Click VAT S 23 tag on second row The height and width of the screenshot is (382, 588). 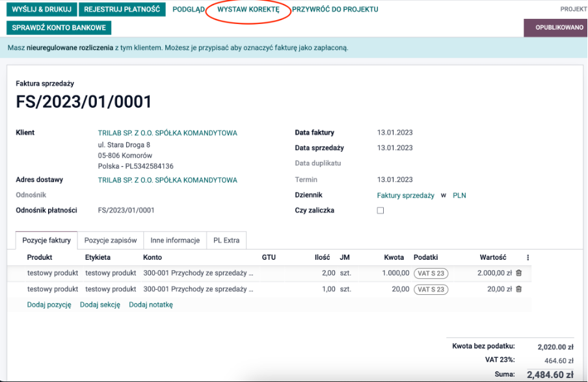tap(431, 290)
